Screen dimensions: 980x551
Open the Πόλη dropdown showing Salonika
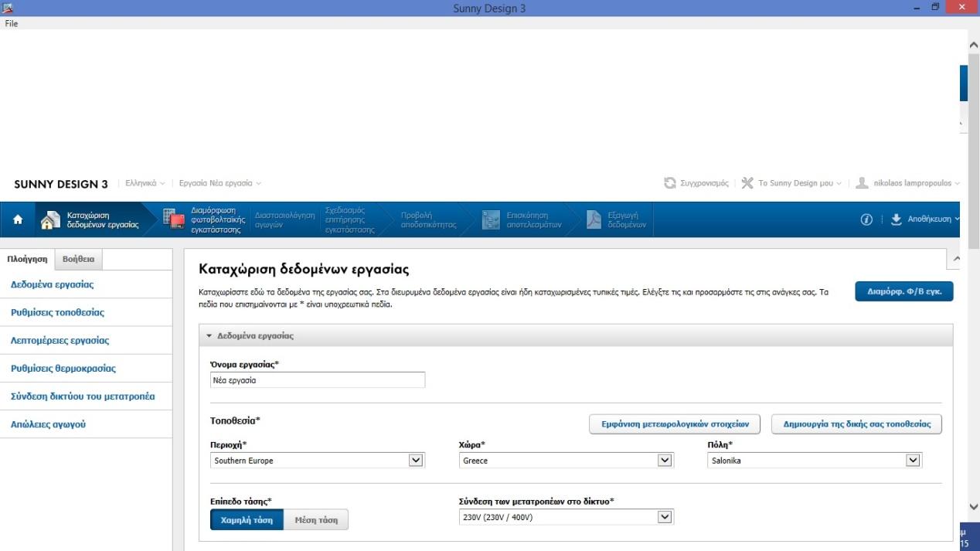coord(815,461)
